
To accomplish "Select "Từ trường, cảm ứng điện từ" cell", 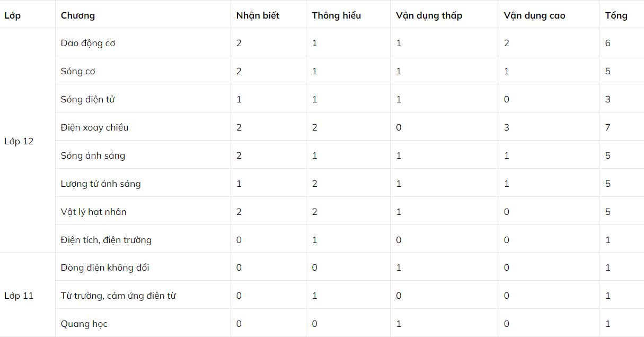I will (x=118, y=296).
